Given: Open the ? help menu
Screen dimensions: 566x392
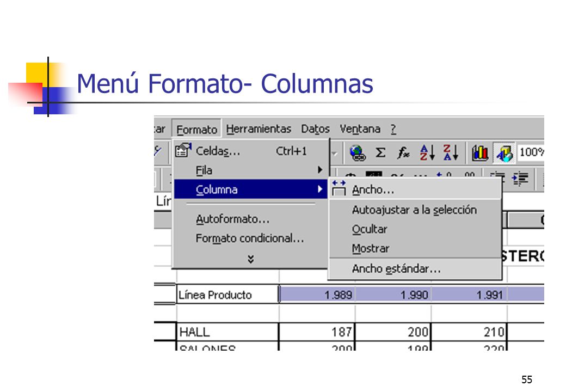Looking at the screenshot, I should pos(393,129).
